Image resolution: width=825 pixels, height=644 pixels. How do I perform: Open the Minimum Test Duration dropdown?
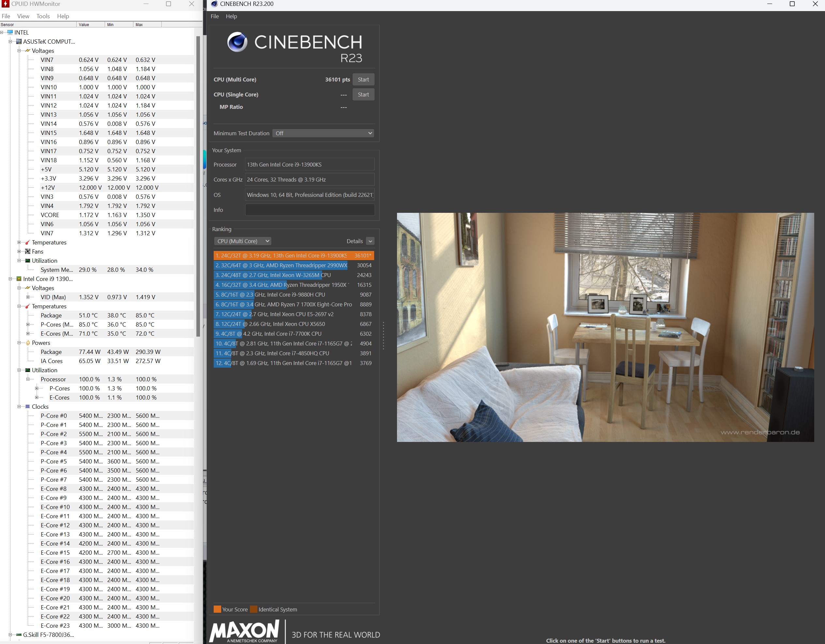tap(323, 133)
